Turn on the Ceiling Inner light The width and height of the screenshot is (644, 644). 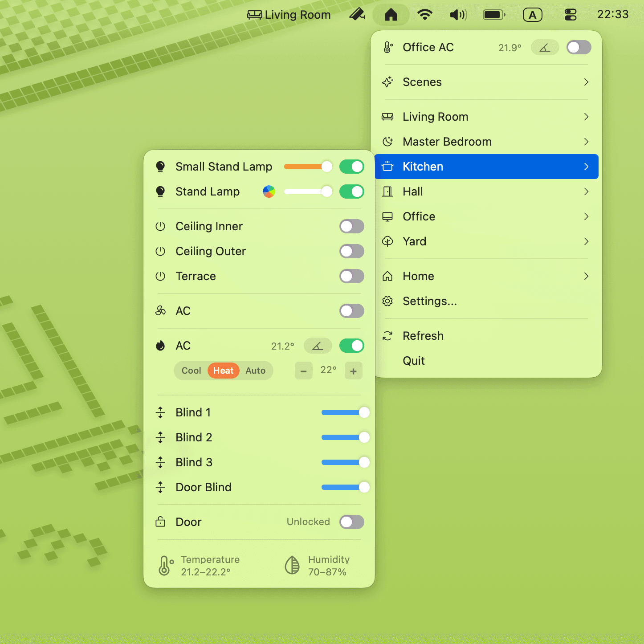[351, 226]
